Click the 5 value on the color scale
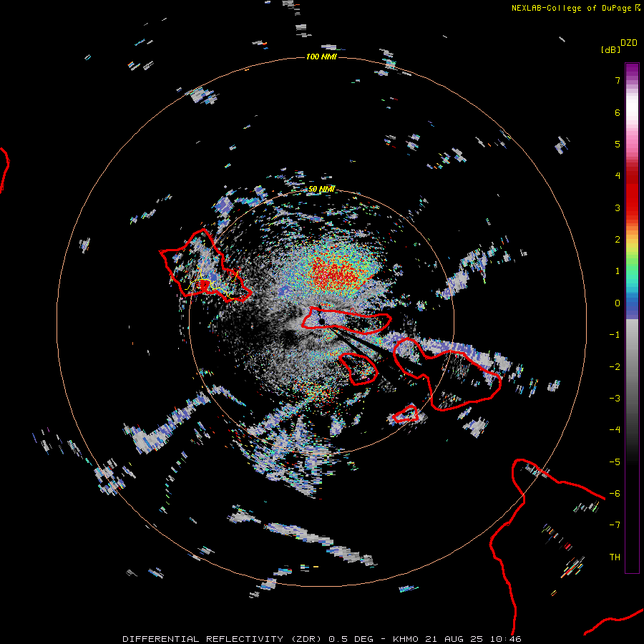Screen dimensions: 644x644 [x=618, y=144]
